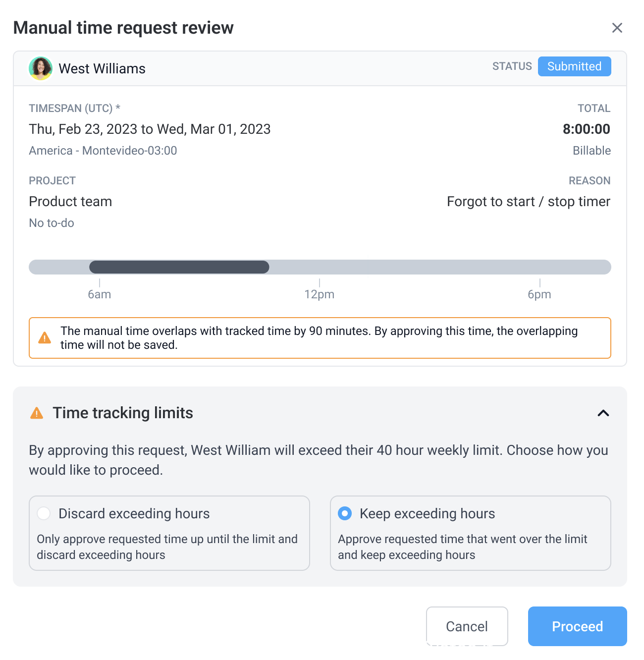Click the Forgot to start / stop timer reason

(528, 202)
